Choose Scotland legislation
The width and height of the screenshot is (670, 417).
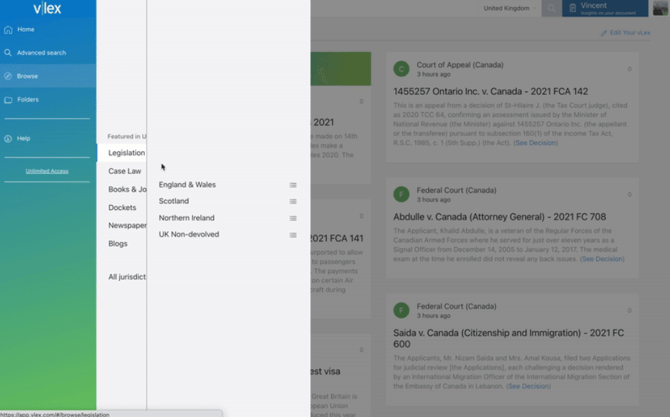point(173,201)
